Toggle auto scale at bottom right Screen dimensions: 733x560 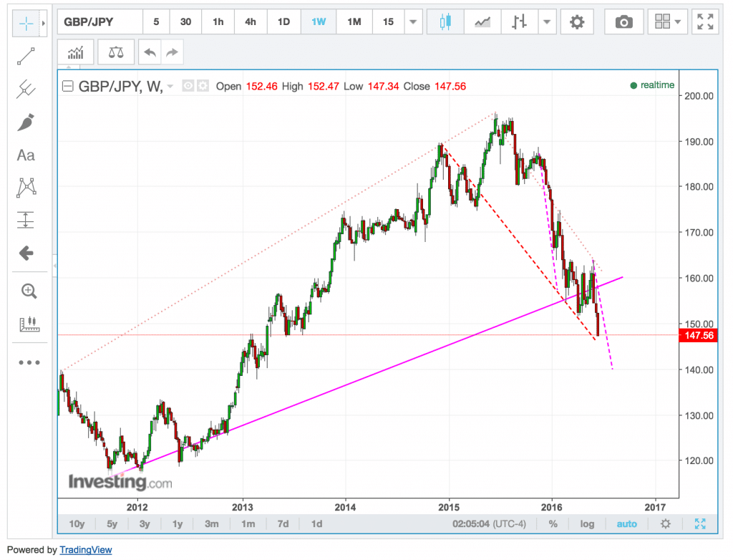tap(626, 524)
